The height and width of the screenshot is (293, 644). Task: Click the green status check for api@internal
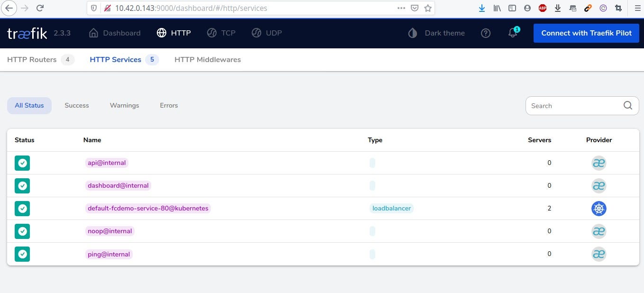click(x=22, y=163)
